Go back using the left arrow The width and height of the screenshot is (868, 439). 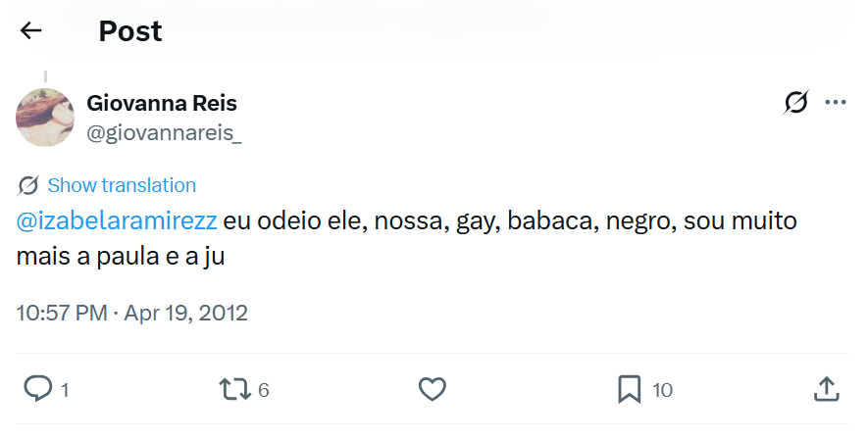pyautogui.click(x=31, y=30)
